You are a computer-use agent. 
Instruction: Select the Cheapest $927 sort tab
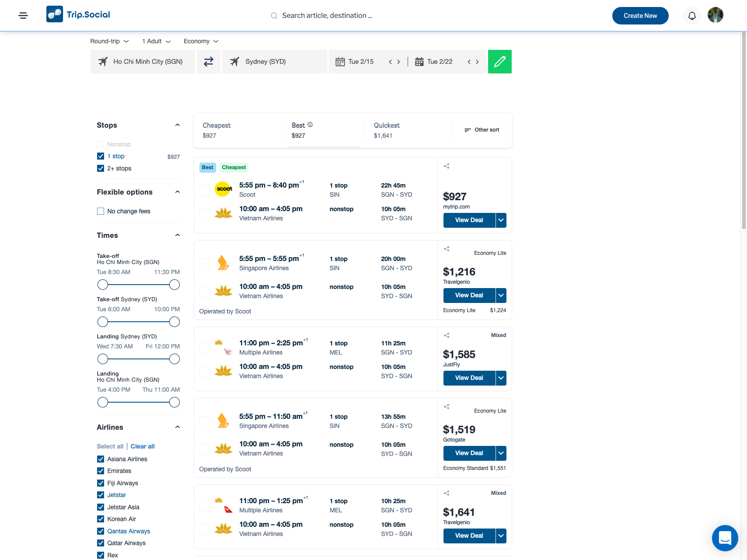pos(238,130)
